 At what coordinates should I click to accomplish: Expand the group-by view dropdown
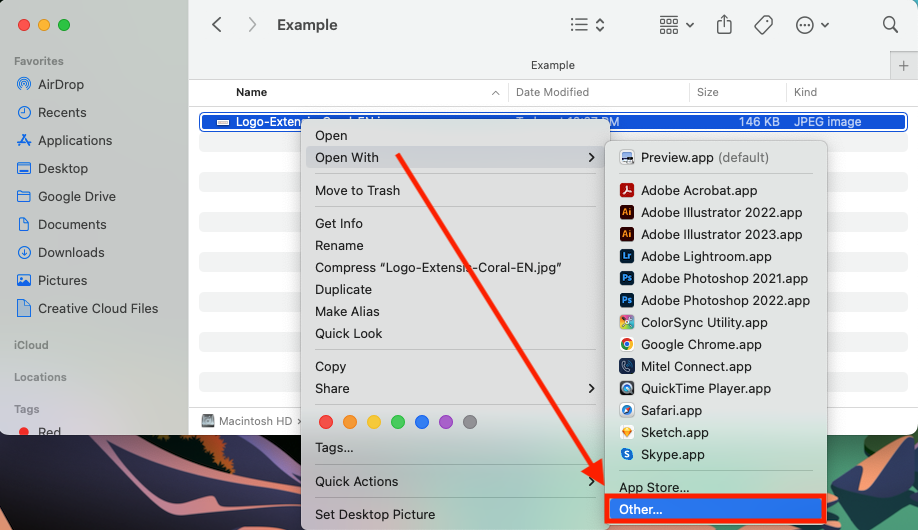coord(677,25)
